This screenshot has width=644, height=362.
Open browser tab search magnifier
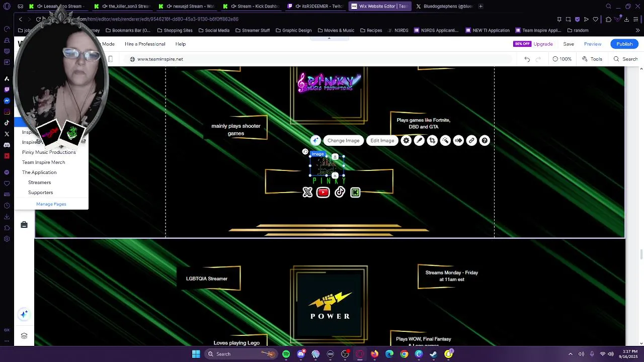point(608,7)
